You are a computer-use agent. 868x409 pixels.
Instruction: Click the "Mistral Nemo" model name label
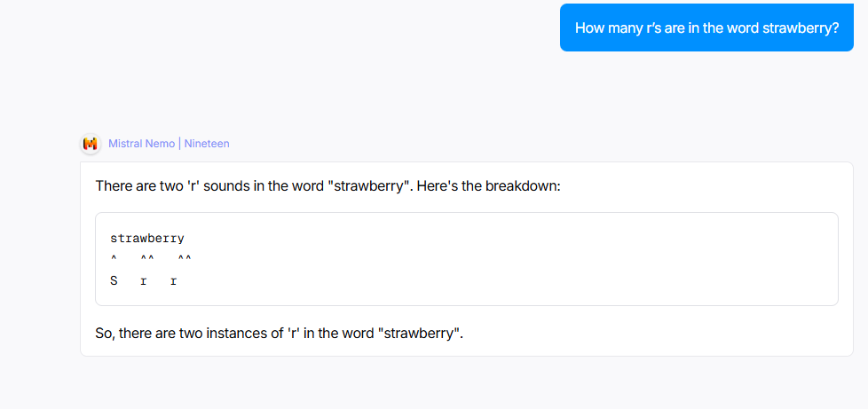(141, 144)
